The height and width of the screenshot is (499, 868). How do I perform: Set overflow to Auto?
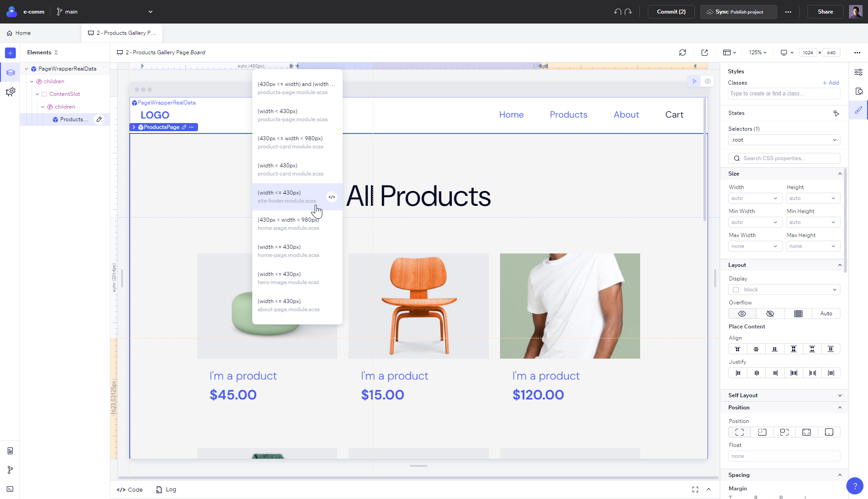826,314
